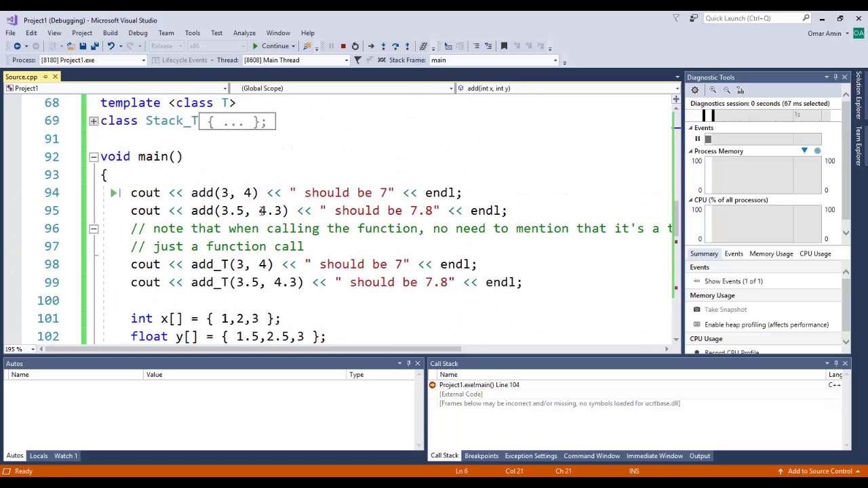Open the Debug menu

tap(138, 33)
